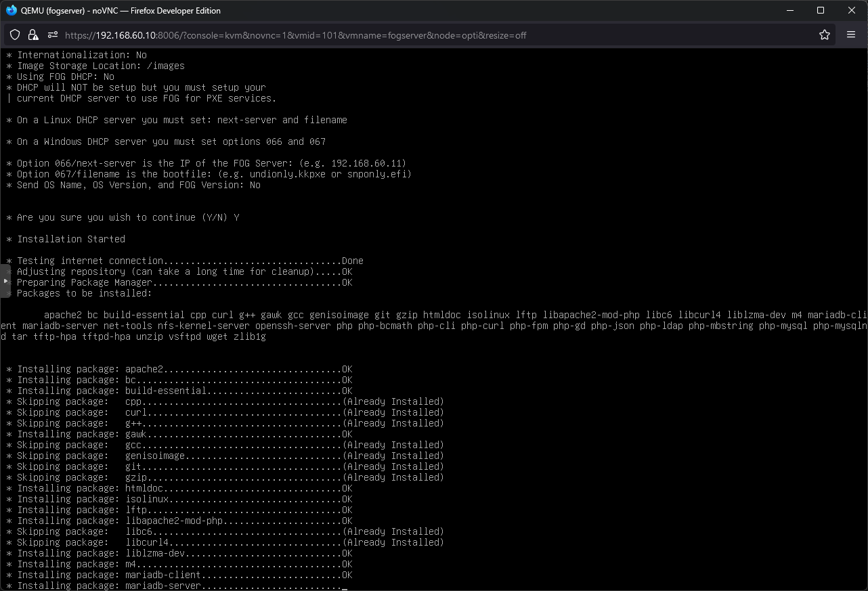Click the 'Installing package: build-essential' line

click(x=179, y=391)
